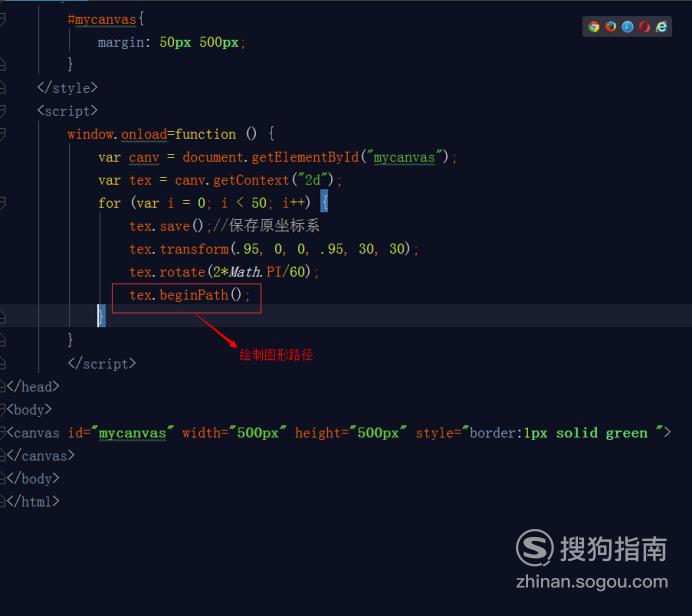
Task: Collapse the window.onload function fold marker
Action: (2, 134)
